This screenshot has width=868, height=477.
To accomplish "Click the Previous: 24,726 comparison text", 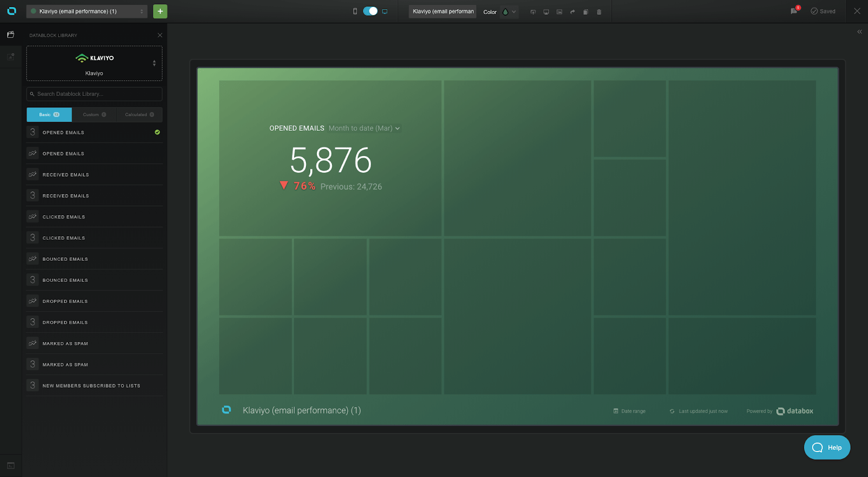I will (351, 186).
